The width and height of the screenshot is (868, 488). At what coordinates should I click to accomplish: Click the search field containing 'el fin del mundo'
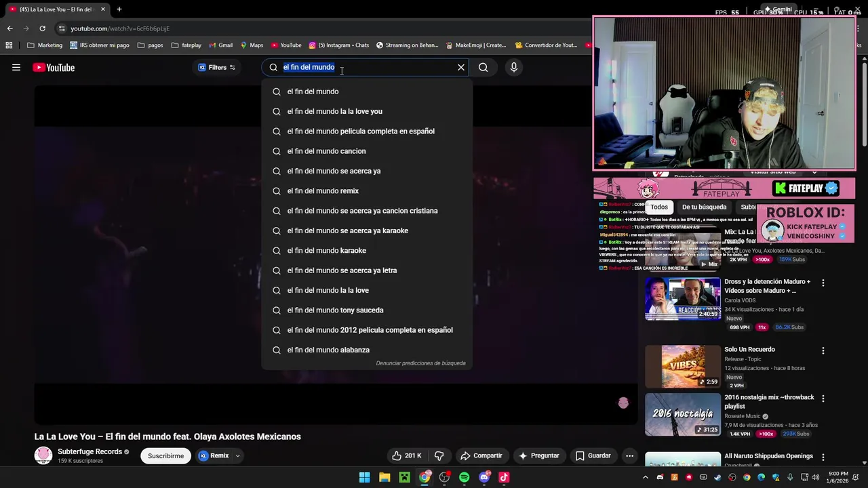click(366, 67)
